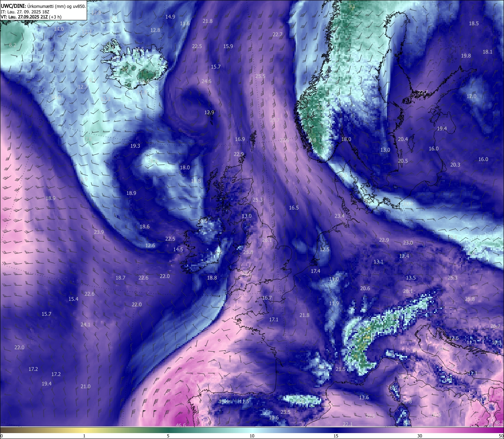Click the map value 23.4

[x=339, y=216]
